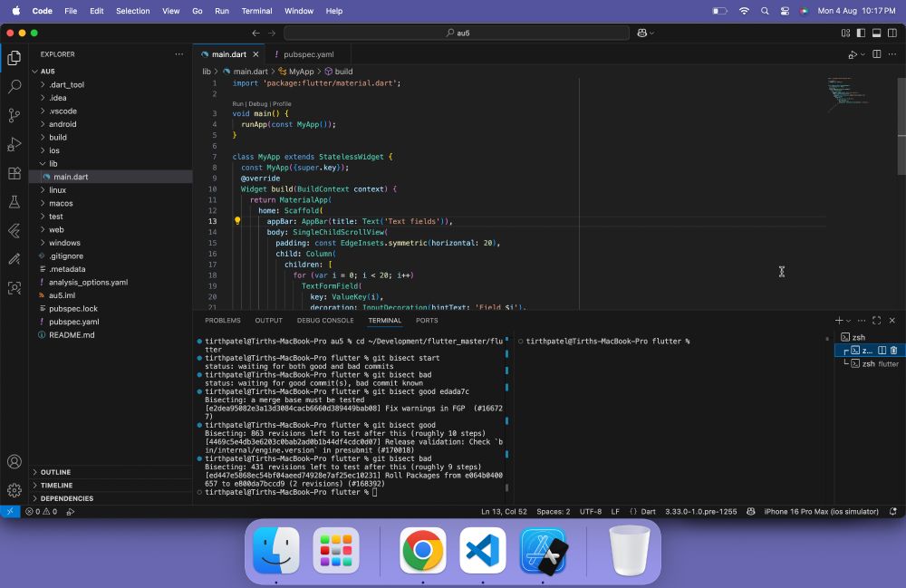Select the zsh flutter terminal in list
Viewport: 906px width, 588px height.
tap(870, 364)
